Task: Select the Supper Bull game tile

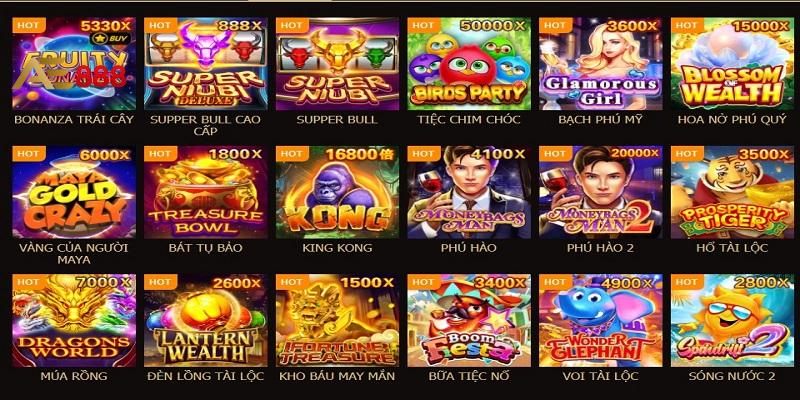Action: click(x=337, y=64)
